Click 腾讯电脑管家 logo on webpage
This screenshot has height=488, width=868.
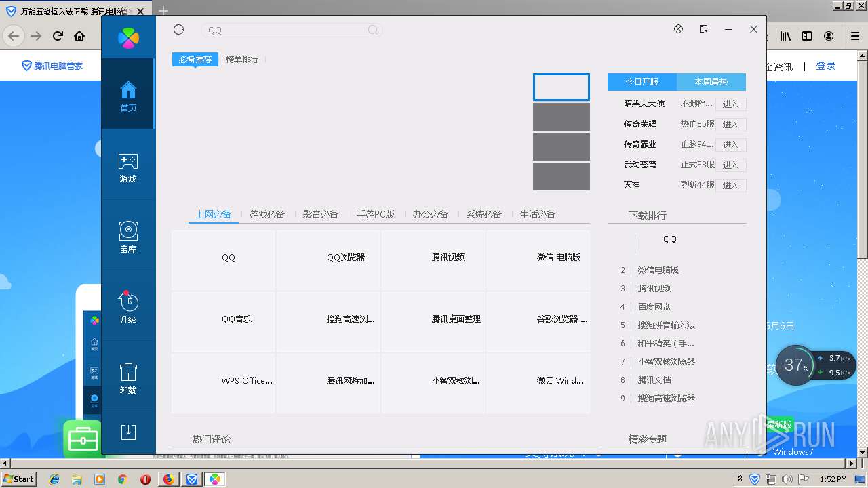pos(52,66)
